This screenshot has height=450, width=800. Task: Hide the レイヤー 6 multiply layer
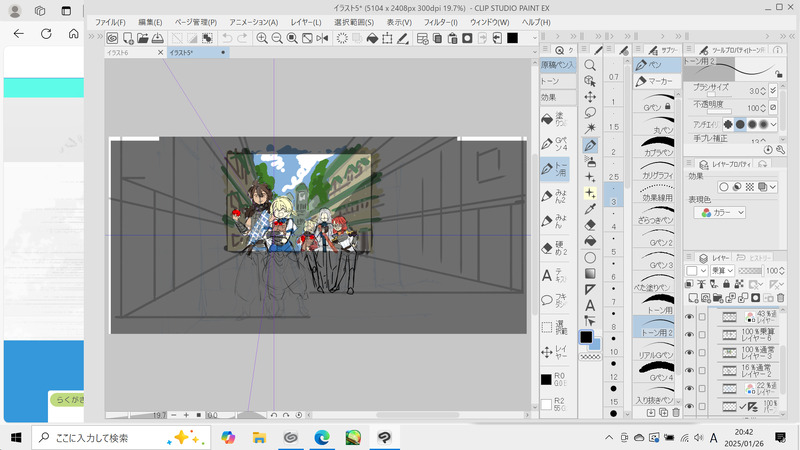[689, 335]
